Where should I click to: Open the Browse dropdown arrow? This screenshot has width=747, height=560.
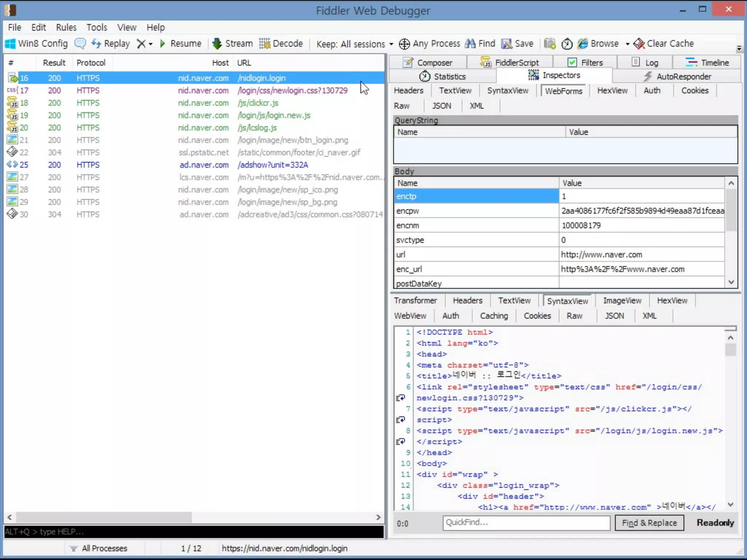pos(627,44)
